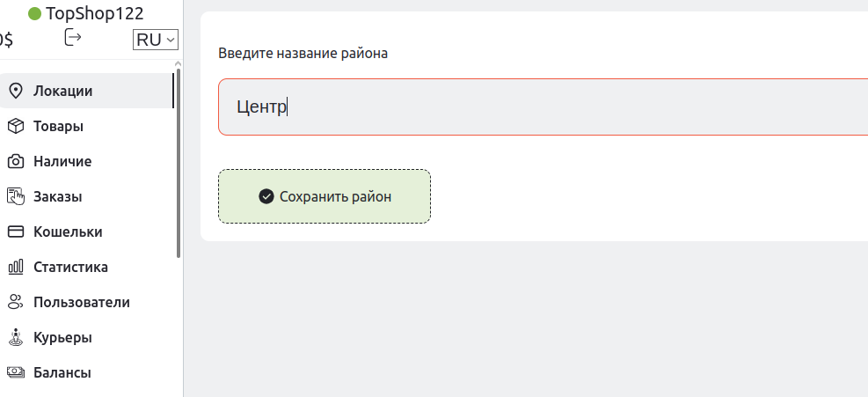868x397 pixels.
Task: Click the people icon beside Пользователи
Action: click(x=15, y=302)
